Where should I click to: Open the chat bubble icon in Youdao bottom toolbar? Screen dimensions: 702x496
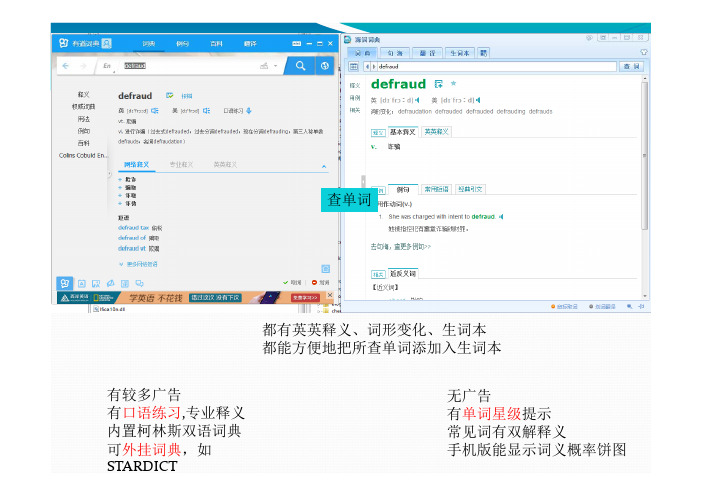click(140, 283)
